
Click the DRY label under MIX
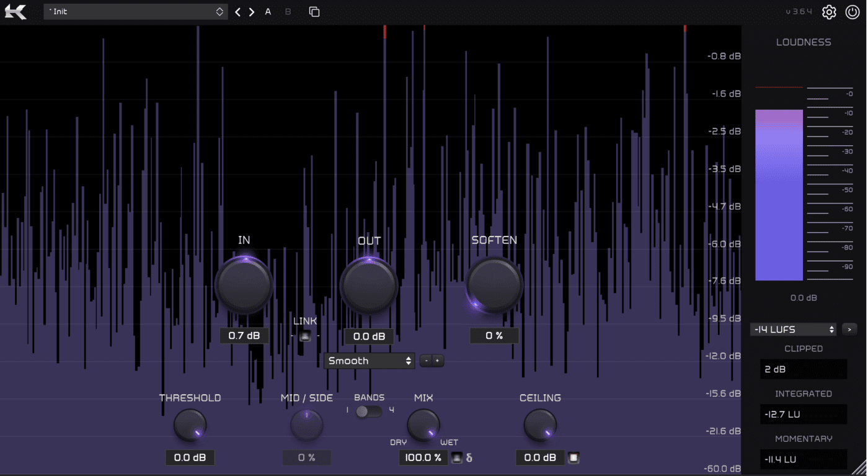coord(398,442)
